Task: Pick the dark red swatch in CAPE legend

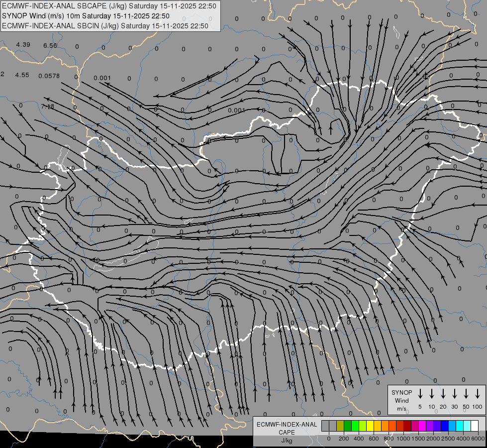Action: point(407,426)
